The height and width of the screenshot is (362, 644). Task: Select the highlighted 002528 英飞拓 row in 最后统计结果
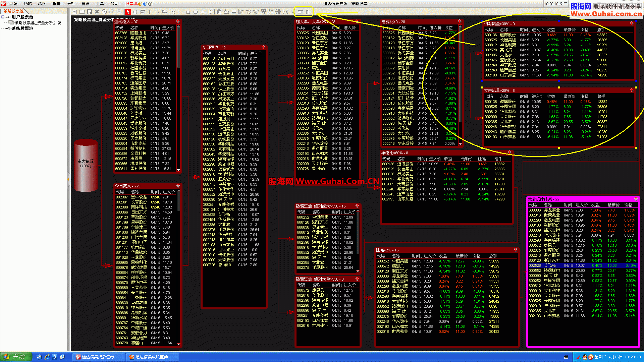582,265
